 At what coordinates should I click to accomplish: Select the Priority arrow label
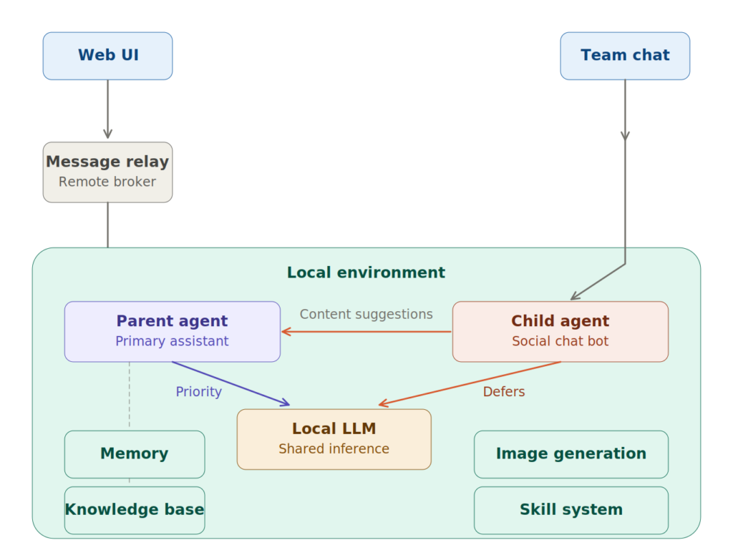coord(198,392)
